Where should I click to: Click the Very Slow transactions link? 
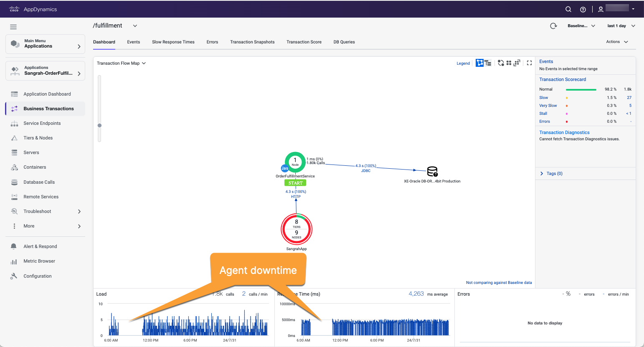pyautogui.click(x=548, y=106)
